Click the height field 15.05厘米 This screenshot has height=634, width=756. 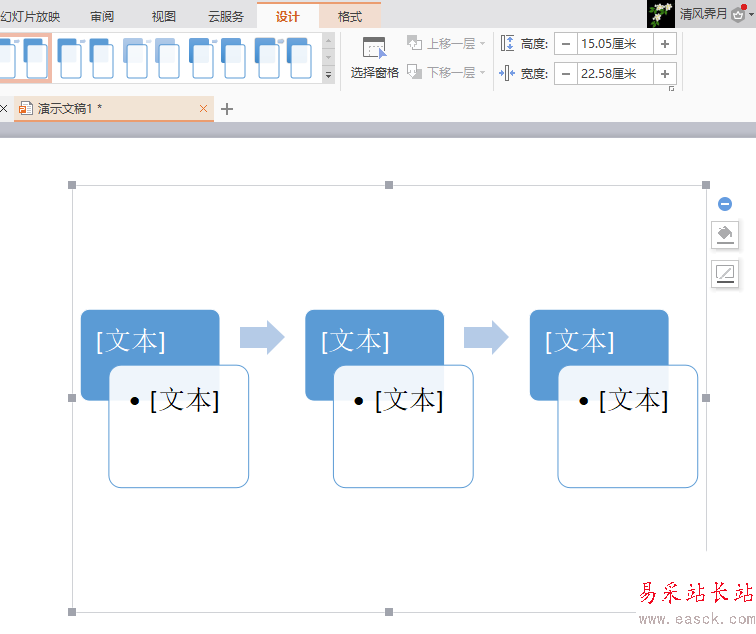click(x=615, y=44)
